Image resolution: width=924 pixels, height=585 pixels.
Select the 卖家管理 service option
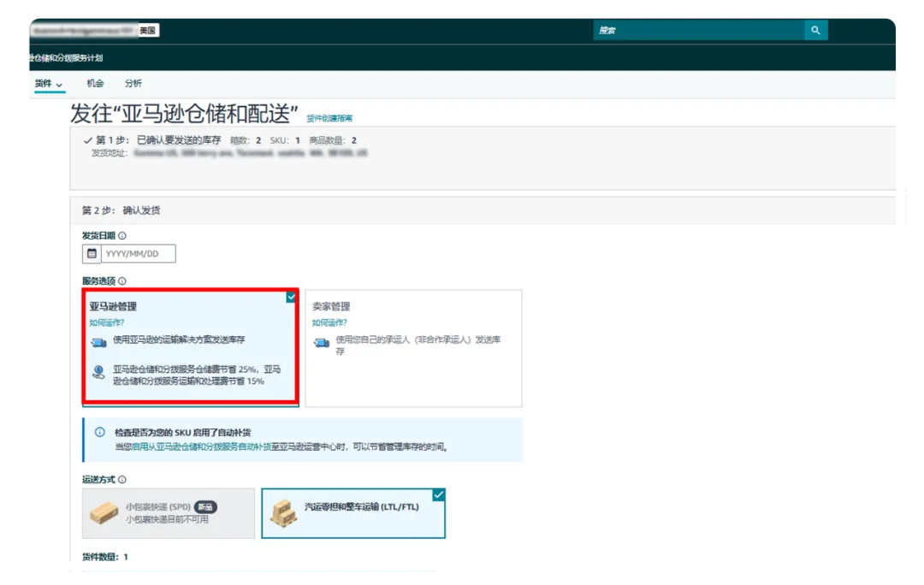413,347
